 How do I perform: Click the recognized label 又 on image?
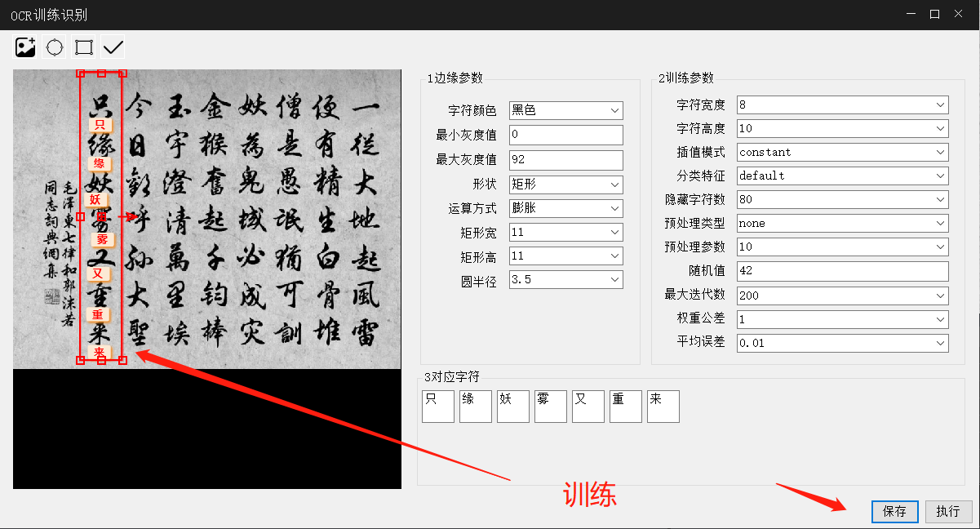98,273
